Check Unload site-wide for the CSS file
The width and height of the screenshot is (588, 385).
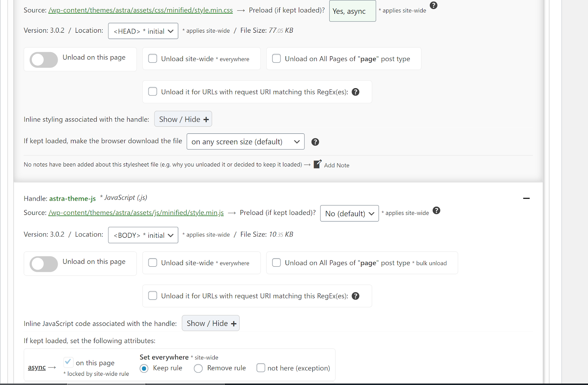click(x=153, y=58)
